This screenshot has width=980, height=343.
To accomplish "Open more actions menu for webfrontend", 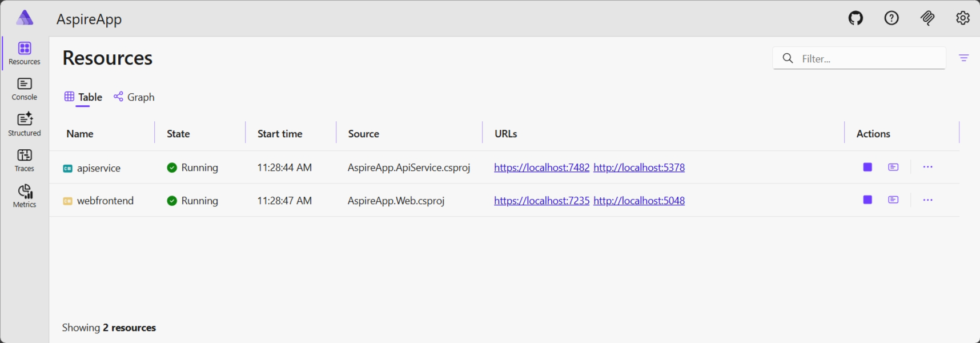I will click(x=927, y=200).
